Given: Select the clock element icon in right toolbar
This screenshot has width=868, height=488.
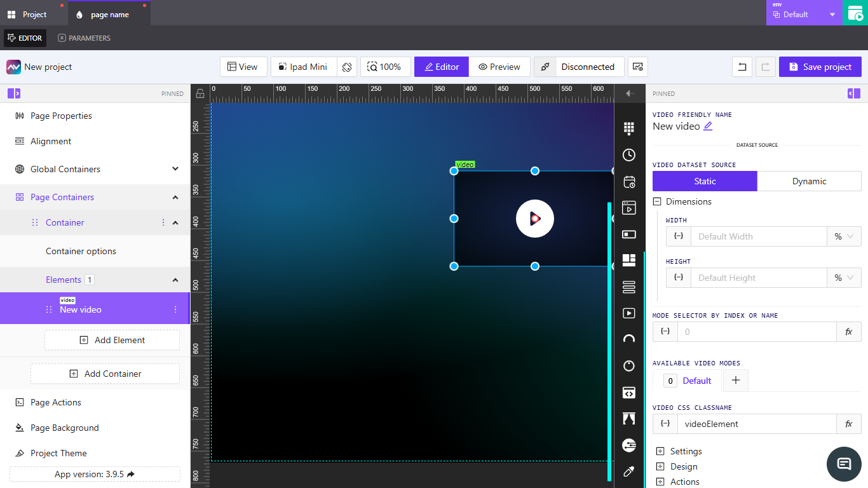Looking at the screenshot, I should [628, 154].
